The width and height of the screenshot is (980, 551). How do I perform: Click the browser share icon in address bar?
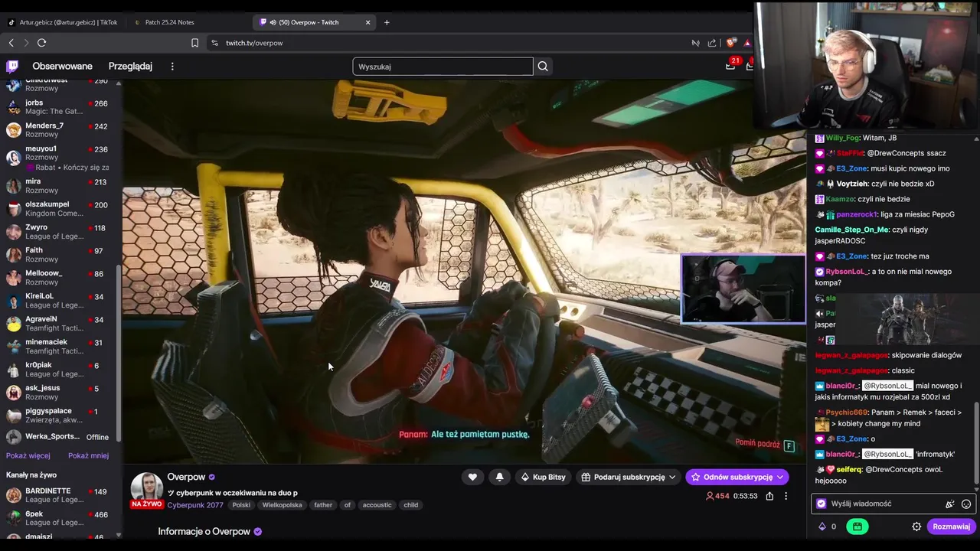[x=712, y=43]
